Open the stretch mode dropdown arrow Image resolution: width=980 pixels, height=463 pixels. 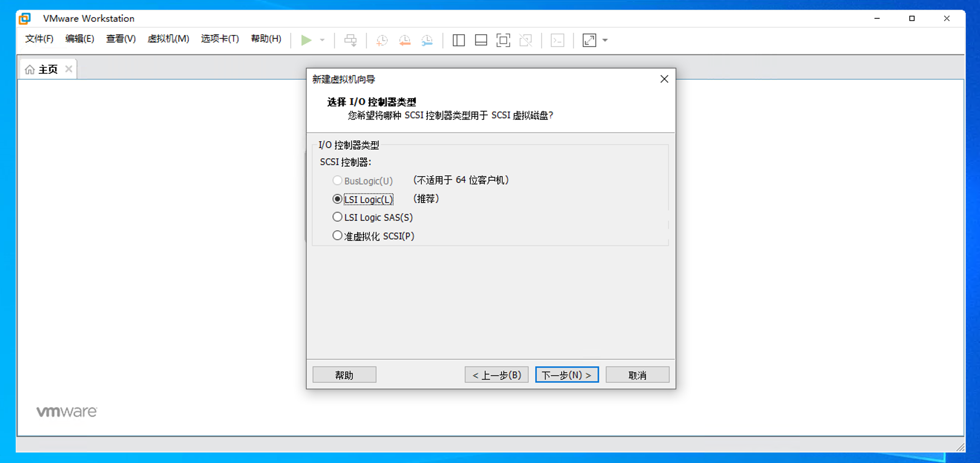[x=604, y=40]
